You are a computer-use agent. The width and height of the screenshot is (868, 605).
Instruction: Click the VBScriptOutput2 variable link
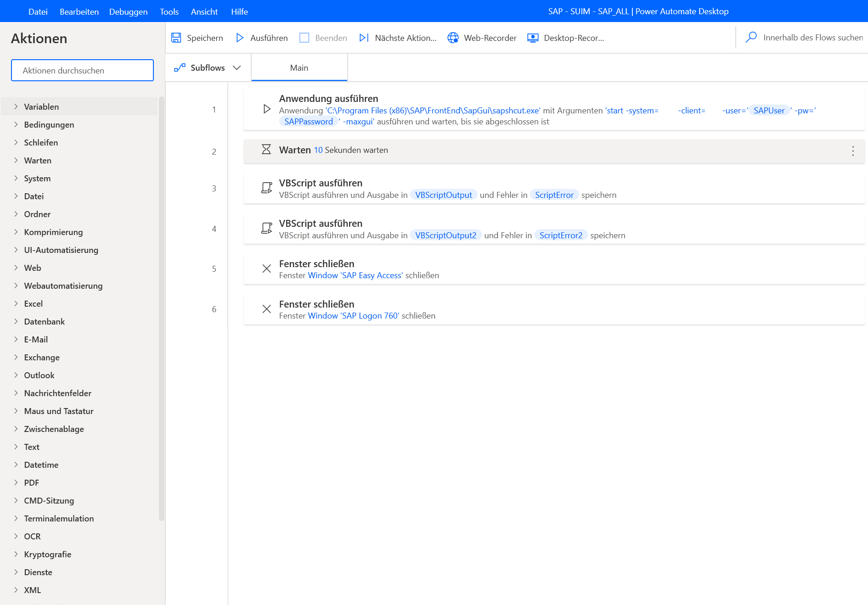445,235
